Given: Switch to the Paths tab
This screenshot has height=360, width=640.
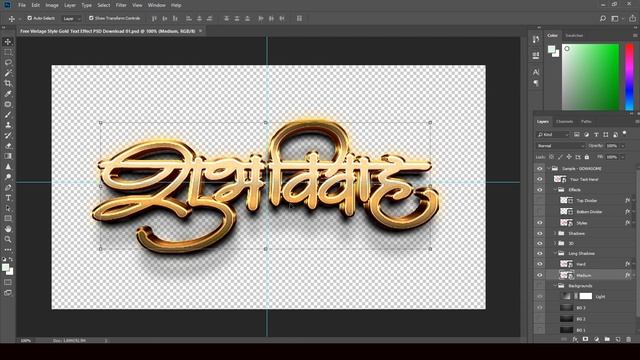Looking at the screenshot, I should pyautogui.click(x=586, y=122).
